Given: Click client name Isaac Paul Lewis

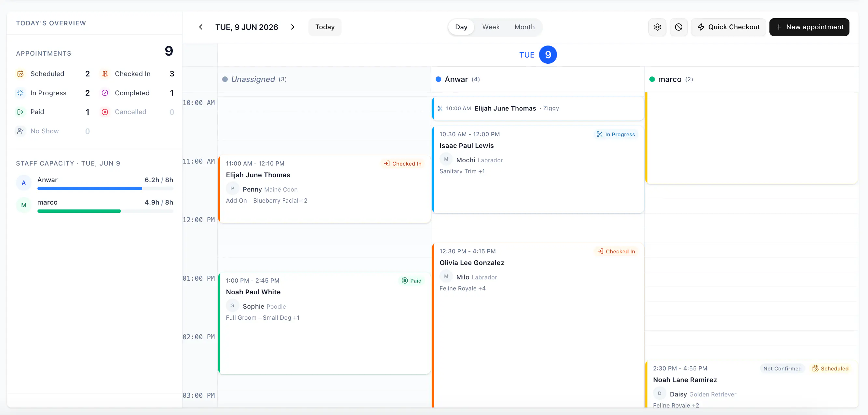Looking at the screenshot, I should 466,146.
